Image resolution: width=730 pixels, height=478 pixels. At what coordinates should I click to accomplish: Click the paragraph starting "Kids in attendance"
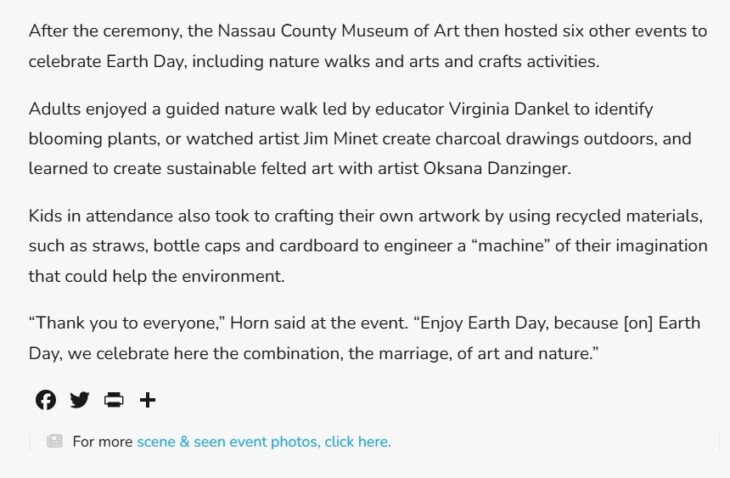click(x=368, y=246)
